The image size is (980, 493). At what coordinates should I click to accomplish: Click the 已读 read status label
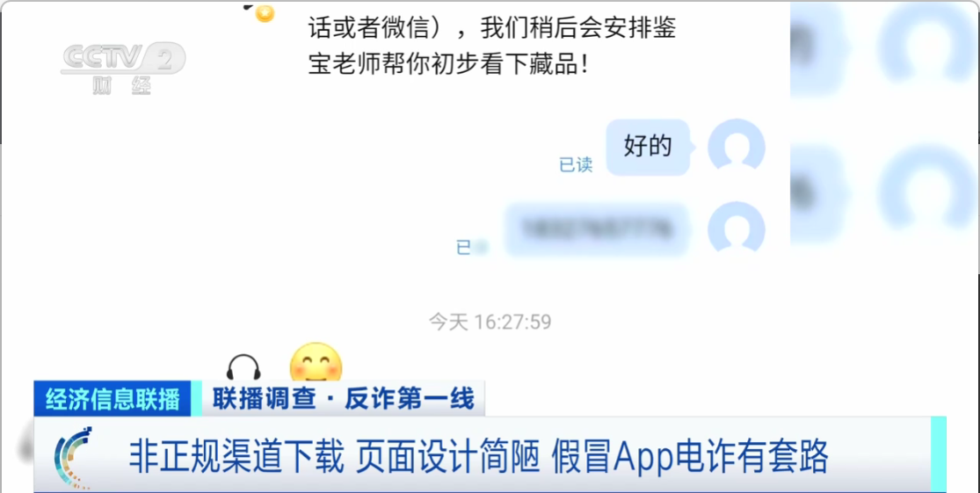[x=575, y=165]
